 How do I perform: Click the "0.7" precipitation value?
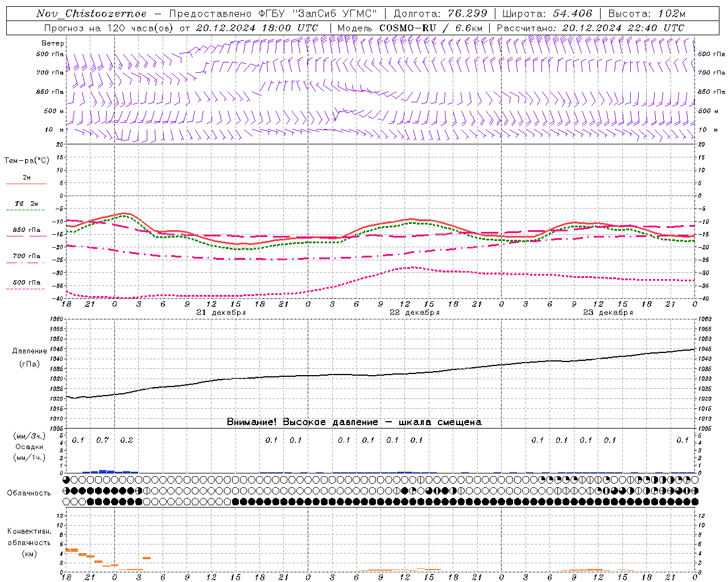102,440
